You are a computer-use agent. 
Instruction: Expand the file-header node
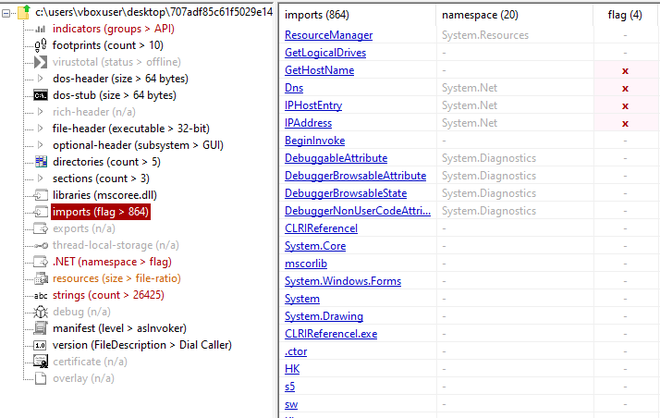point(40,128)
